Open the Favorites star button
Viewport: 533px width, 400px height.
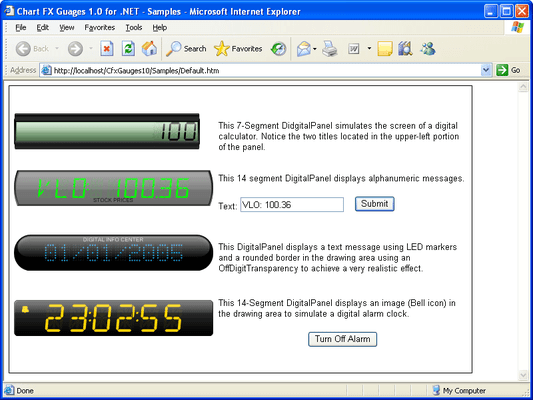pyautogui.click(x=238, y=49)
